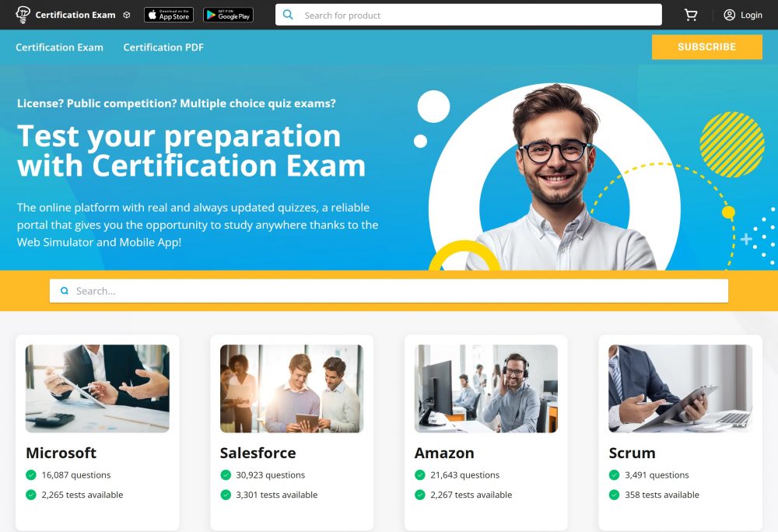Screen dimensions: 778x532
Task: Click the small cube icon beside the brand name
Action: click(x=127, y=15)
